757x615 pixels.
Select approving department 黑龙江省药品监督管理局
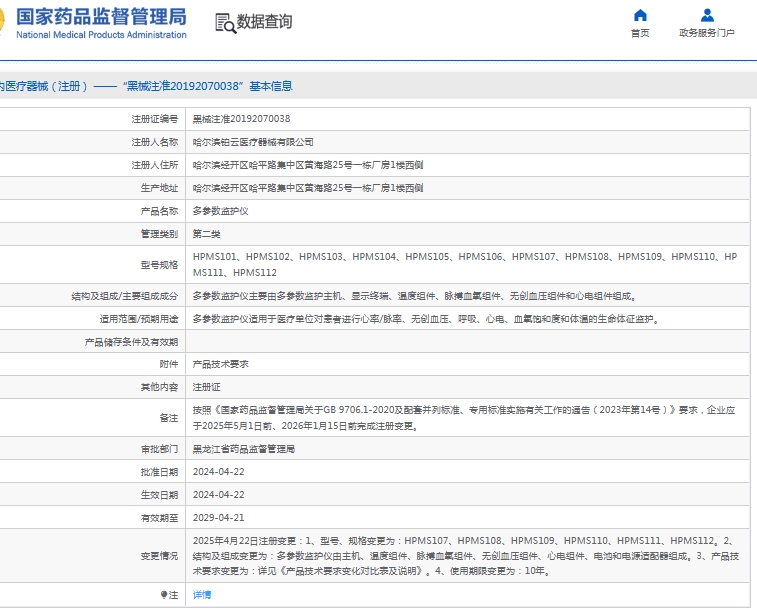click(244, 449)
